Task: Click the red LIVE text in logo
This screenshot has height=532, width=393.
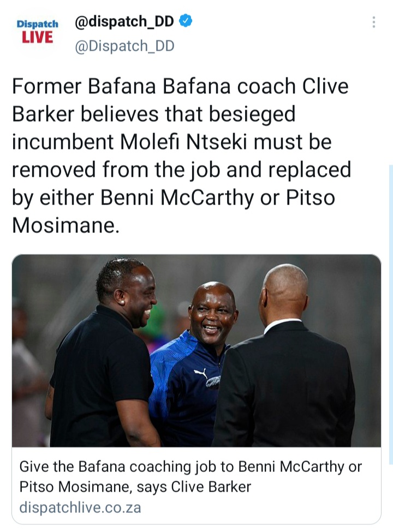Action: coord(38,38)
